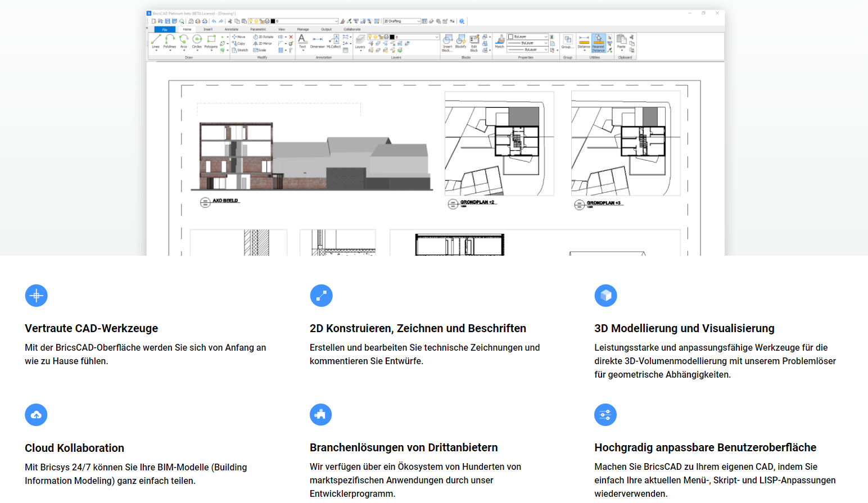Select the MLCollect tool
868x503 pixels.
coord(334,42)
